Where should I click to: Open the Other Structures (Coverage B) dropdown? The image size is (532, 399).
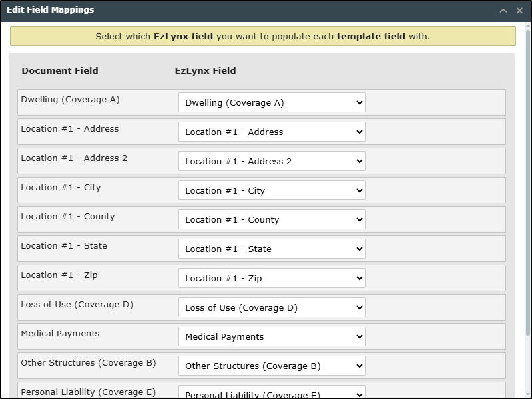[272, 366]
